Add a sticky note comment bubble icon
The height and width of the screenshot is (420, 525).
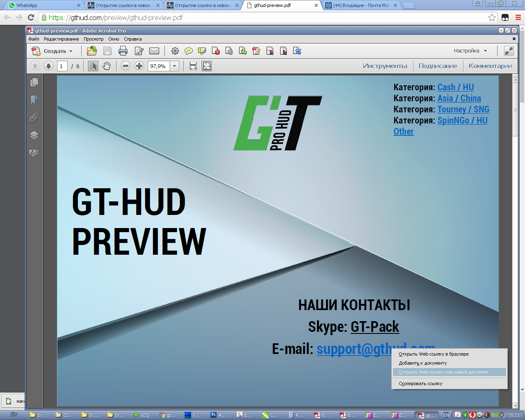pyautogui.click(x=189, y=51)
